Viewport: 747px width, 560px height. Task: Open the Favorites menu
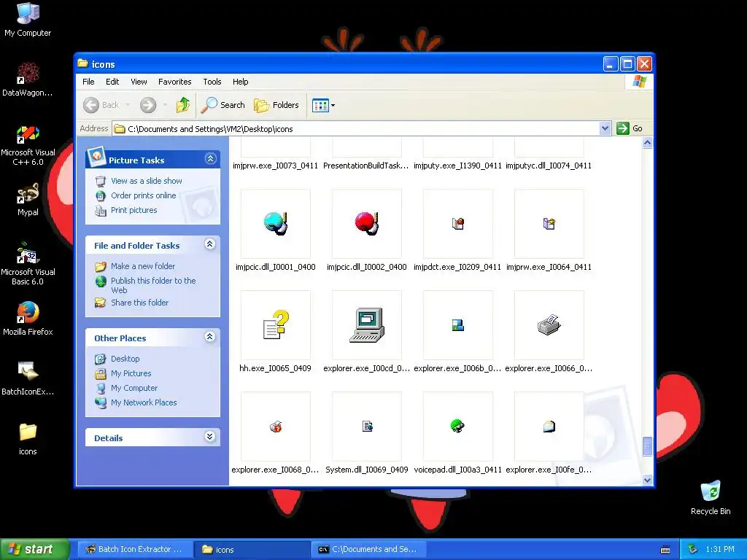click(175, 82)
